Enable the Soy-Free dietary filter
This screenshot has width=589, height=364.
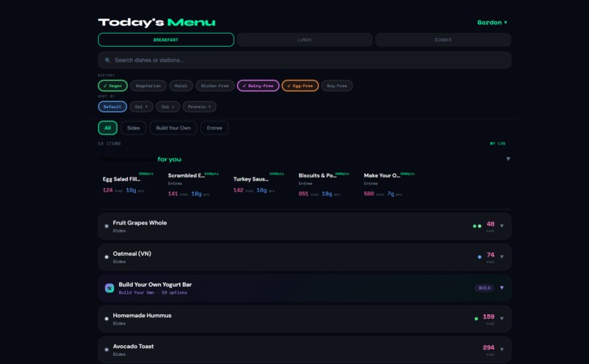coord(337,86)
